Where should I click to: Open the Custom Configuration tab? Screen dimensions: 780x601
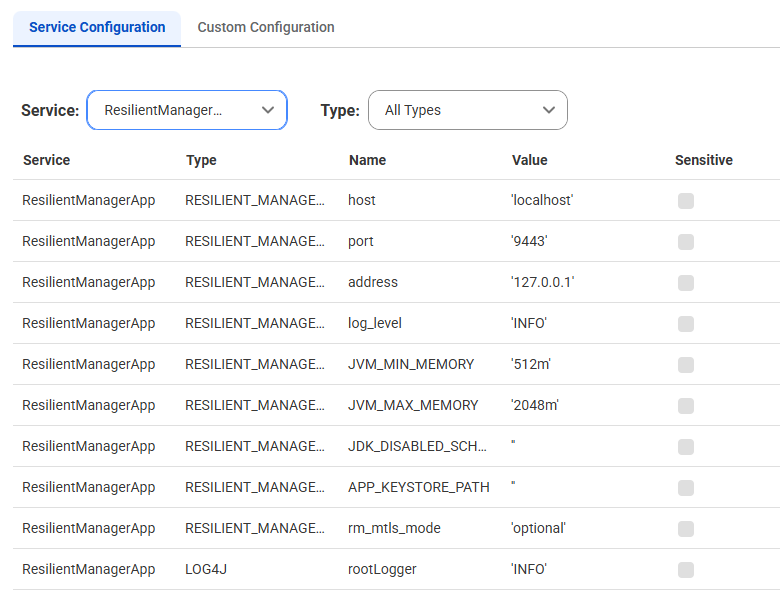(266, 27)
